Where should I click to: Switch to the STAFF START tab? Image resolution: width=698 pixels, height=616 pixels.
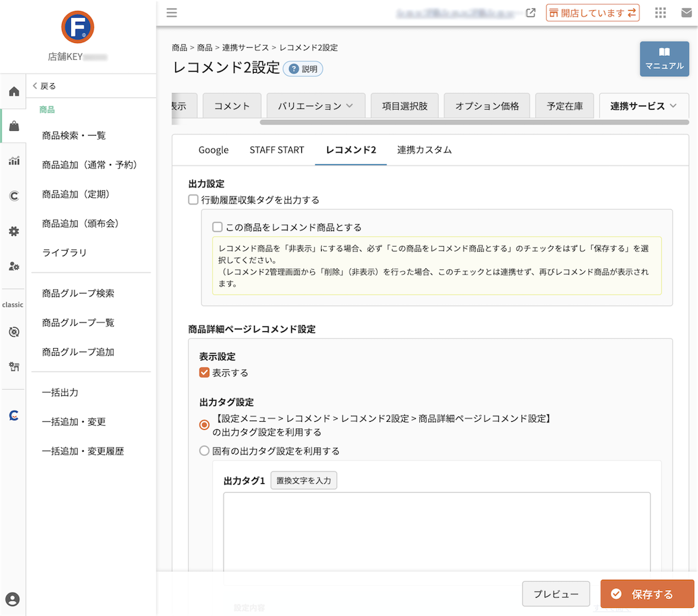pyautogui.click(x=277, y=150)
